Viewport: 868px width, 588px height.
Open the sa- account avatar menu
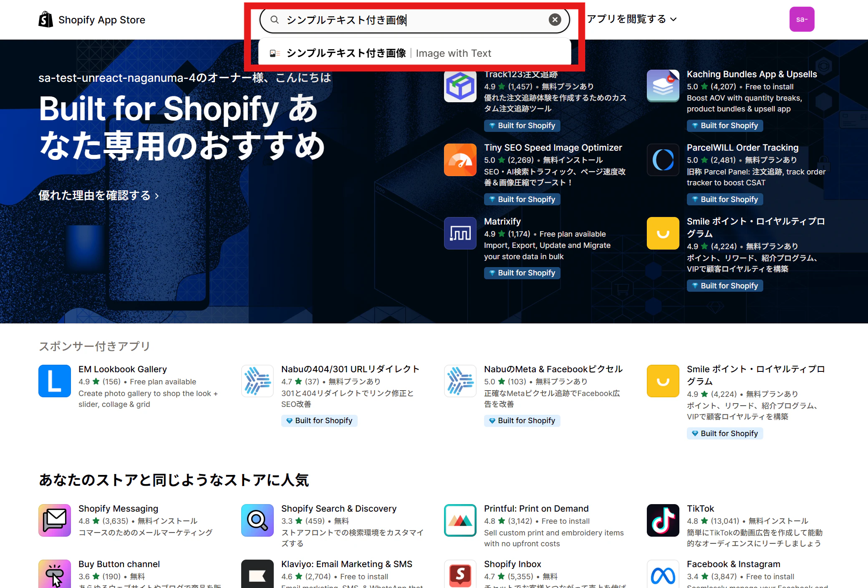pyautogui.click(x=802, y=19)
